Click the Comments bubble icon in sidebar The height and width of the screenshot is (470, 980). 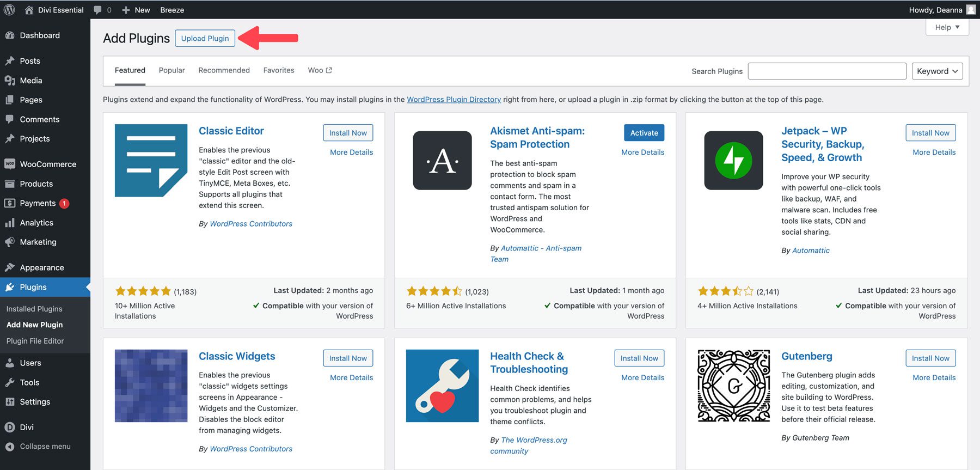10,119
